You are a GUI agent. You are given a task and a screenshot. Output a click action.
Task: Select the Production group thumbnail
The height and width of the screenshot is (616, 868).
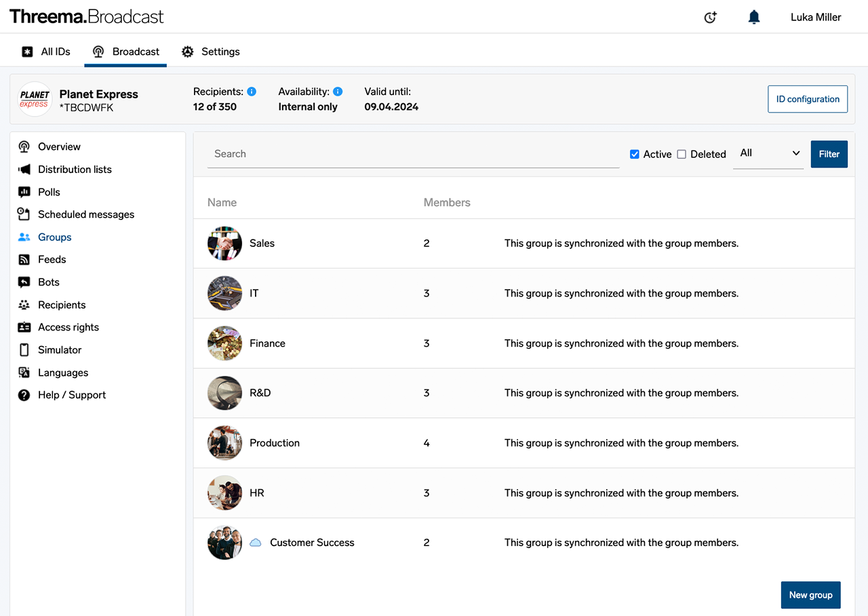point(224,443)
